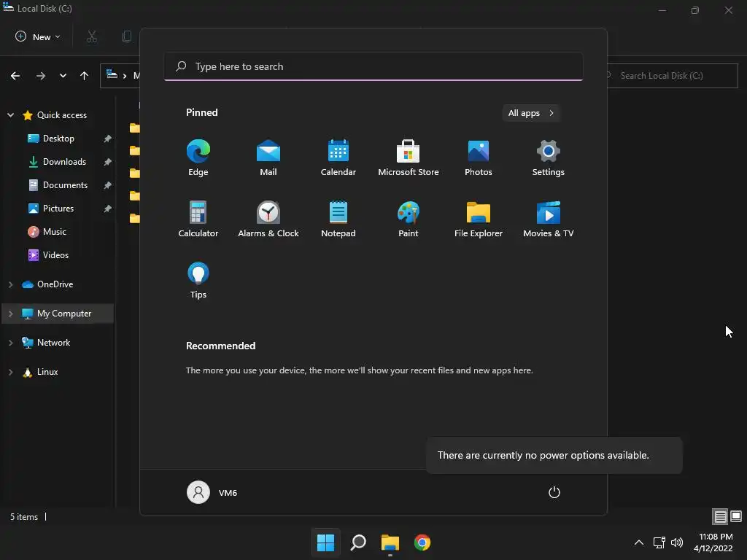
Task: Switch to large icons view in File Explorer
Action: click(736, 516)
